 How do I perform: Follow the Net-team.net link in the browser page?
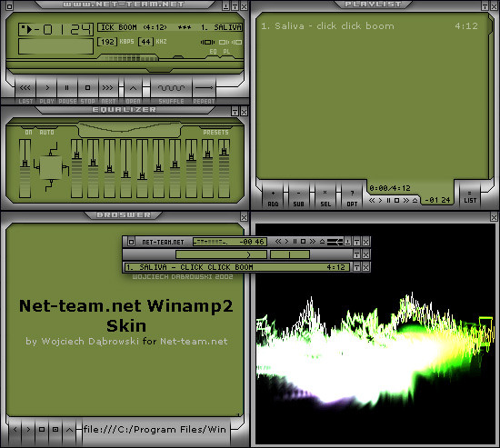194,341
